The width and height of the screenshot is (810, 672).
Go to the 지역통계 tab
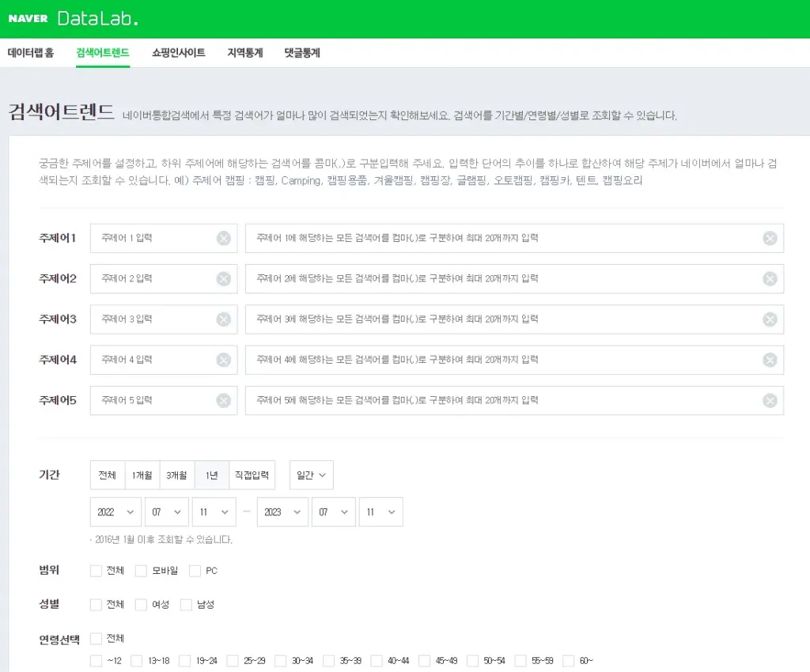(x=245, y=53)
